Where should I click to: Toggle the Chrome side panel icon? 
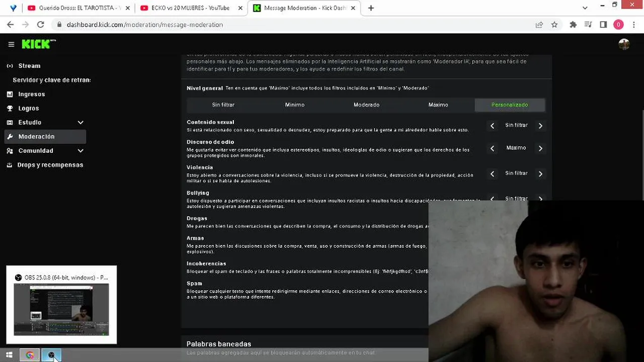[603, 25]
